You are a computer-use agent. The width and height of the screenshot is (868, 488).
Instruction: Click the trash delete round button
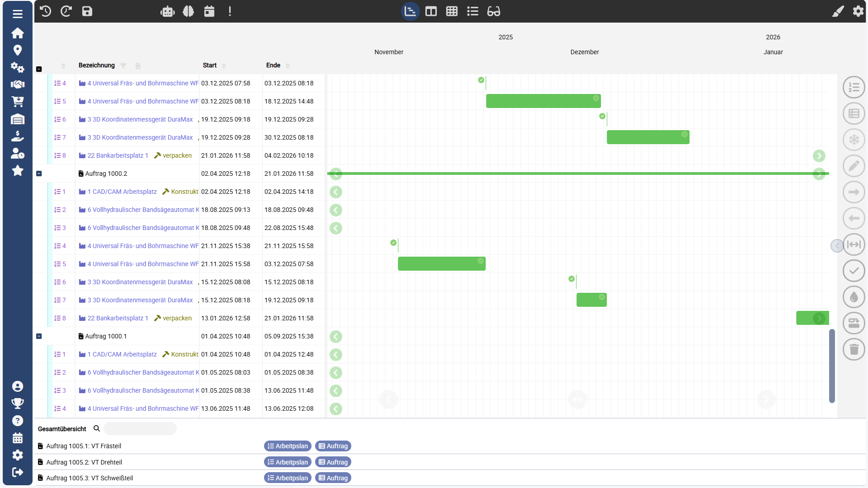854,349
